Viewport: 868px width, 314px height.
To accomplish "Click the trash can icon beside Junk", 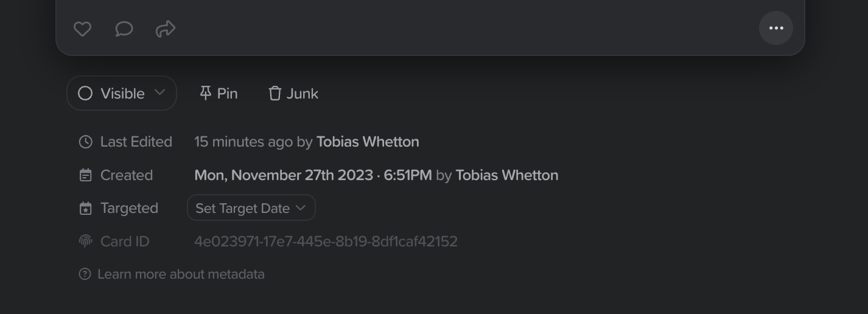I will click(x=275, y=93).
